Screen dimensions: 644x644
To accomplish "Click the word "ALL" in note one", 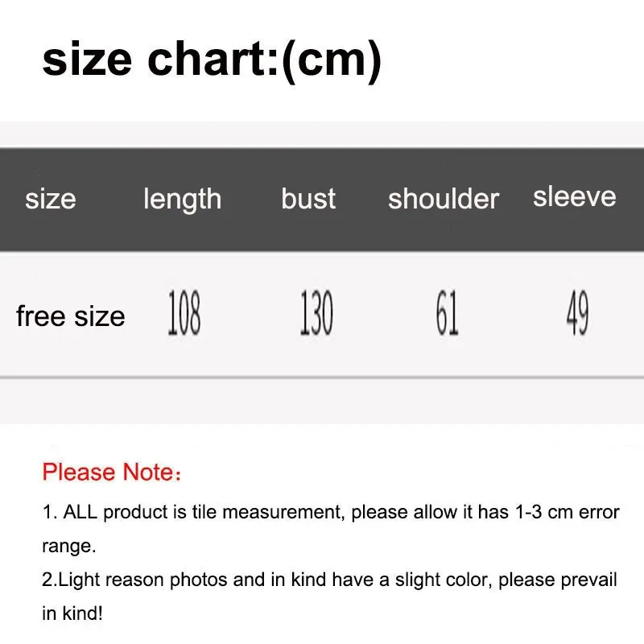I will pos(80,511).
